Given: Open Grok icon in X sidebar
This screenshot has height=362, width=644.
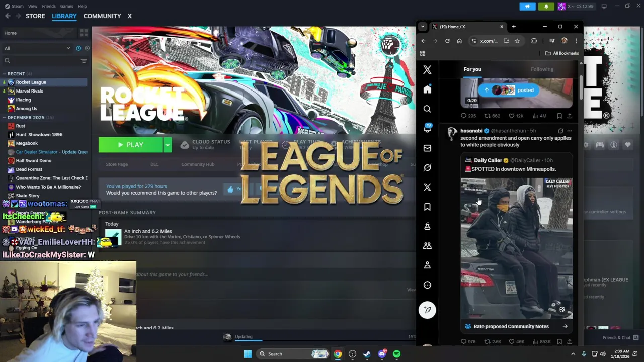Looking at the screenshot, I should (427, 167).
